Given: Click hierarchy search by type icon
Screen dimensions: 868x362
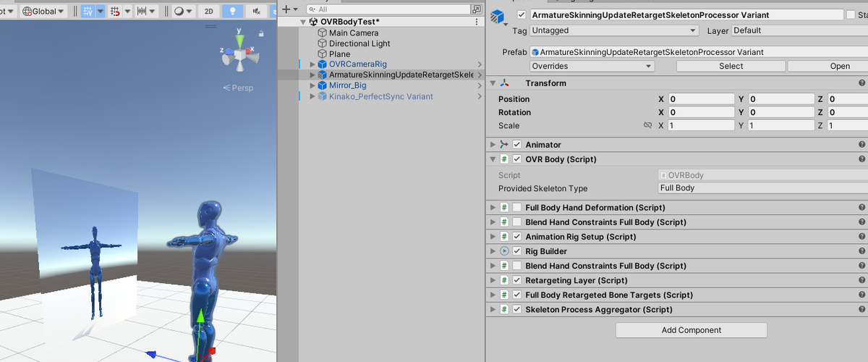Looking at the screenshot, I should point(476,9).
